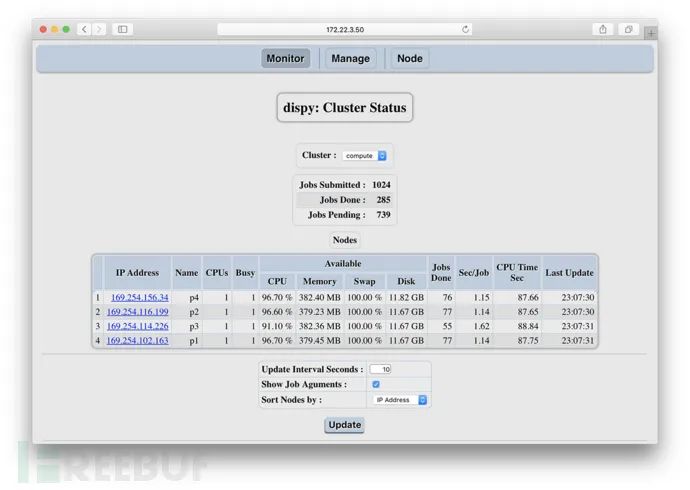The image size is (690, 490).
Task: Switch to Node tab
Action: pyautogui.click(x=410, y=59)
